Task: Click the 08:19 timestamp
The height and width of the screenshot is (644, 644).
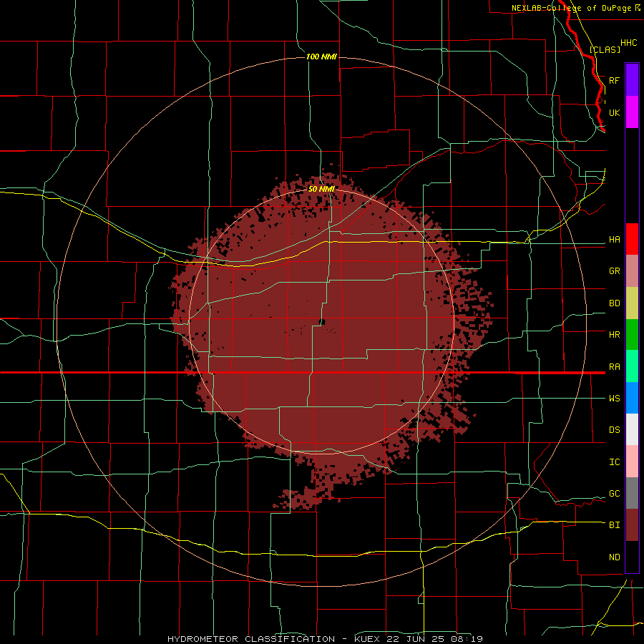Action: [469, 639]
